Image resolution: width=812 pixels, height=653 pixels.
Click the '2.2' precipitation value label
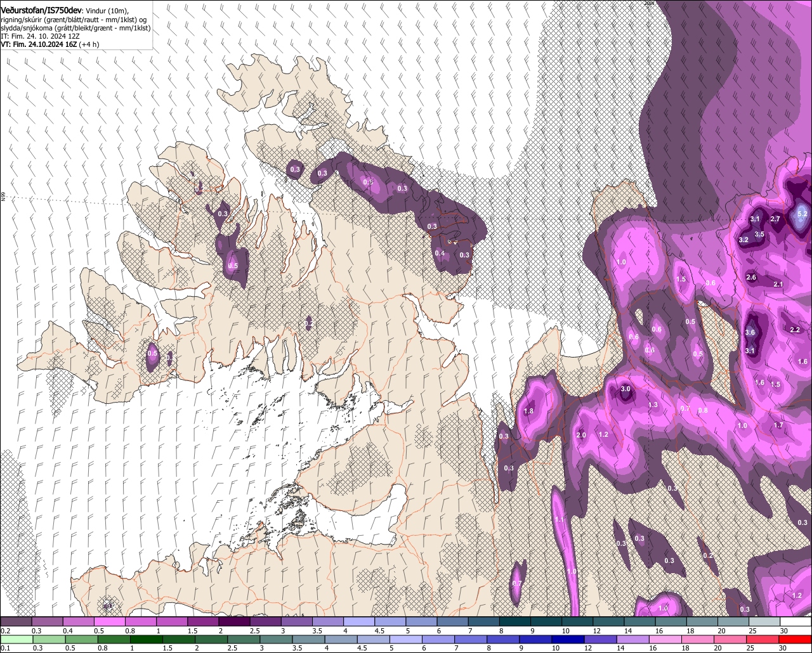pos(795,330)
